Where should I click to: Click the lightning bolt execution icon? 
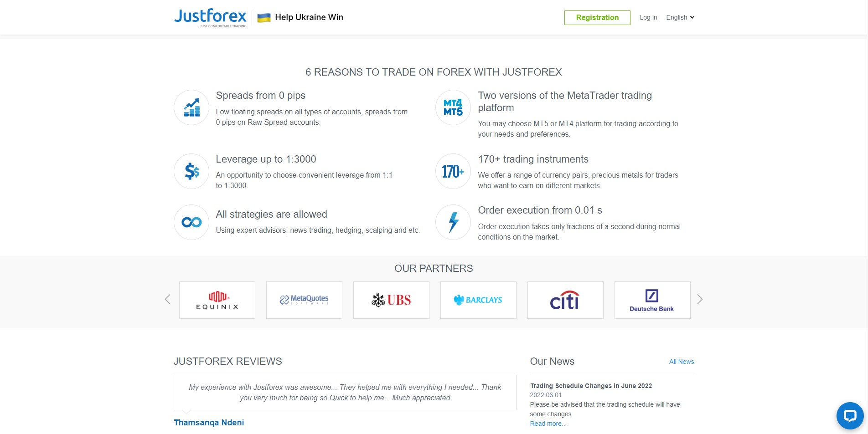coord(453,222)
